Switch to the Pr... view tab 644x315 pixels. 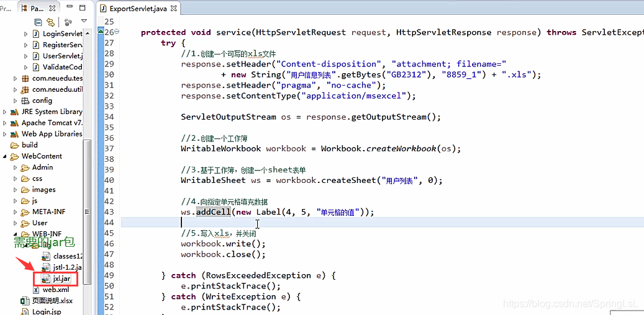click(x=6, y=8)
